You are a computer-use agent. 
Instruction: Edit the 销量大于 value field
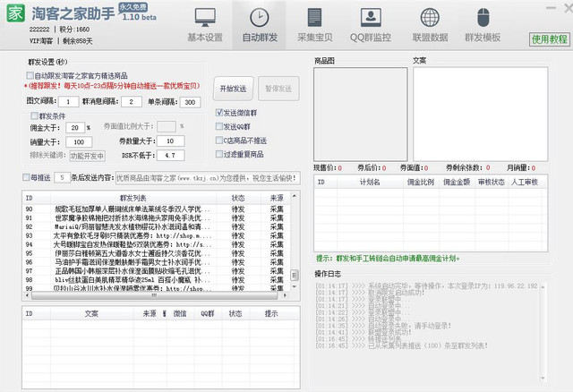(x=79, y=141)
